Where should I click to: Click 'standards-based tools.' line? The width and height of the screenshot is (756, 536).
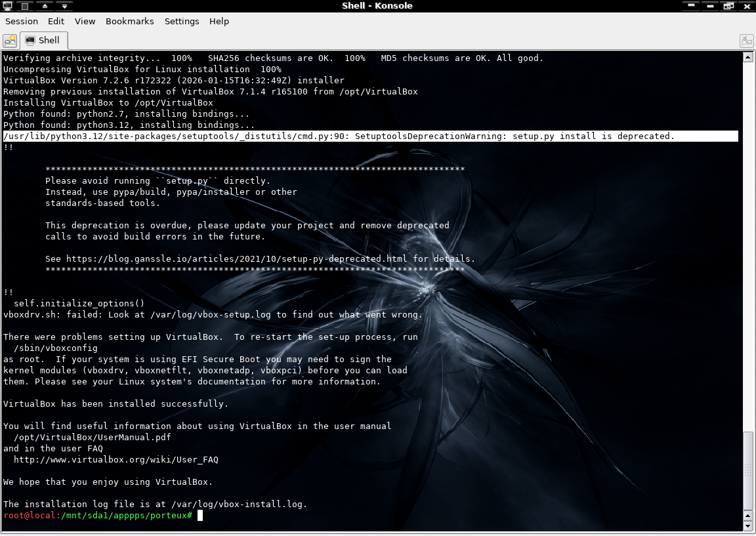click(x=102, y=203)
